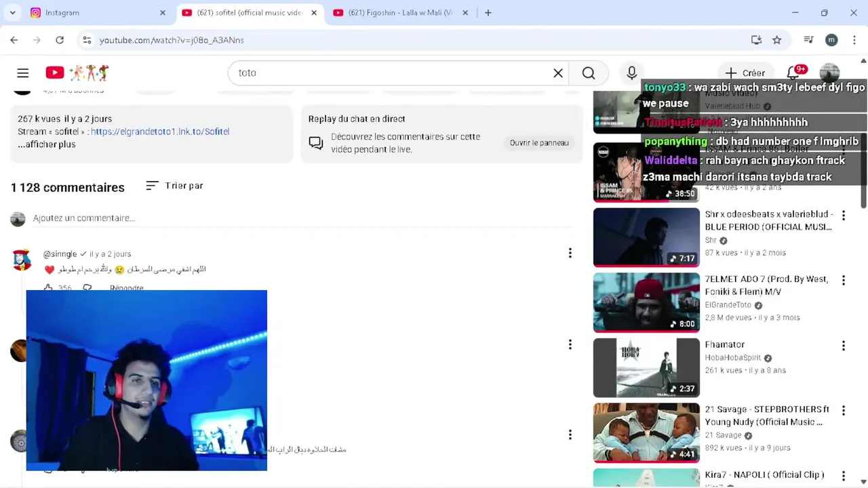Screen dimensions: 868x488
Task: View site information icon in address bar
Action: [x=87, y=40]
